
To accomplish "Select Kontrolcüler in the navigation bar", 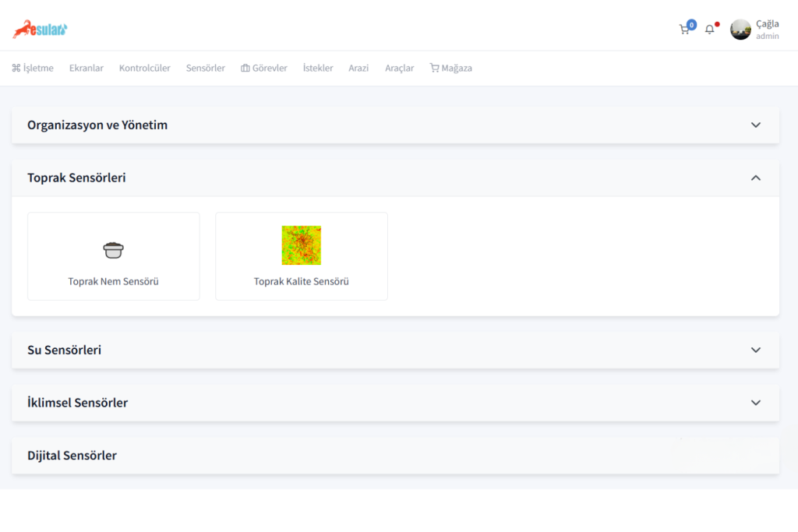I will [144, 68].
